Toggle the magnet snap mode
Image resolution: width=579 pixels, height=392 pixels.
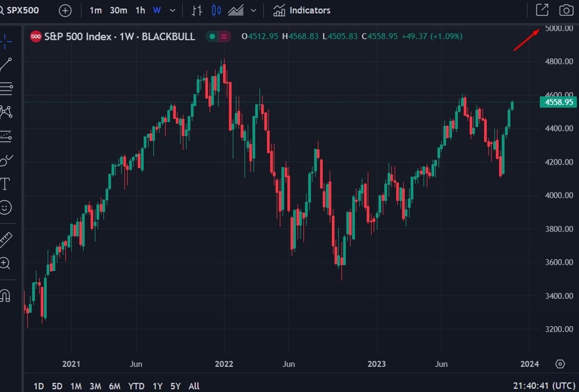[x=5, y=295]
